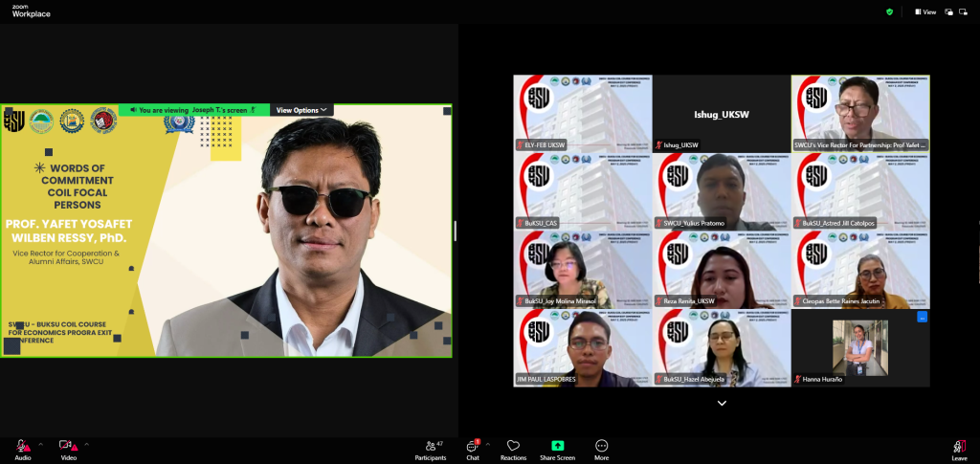Click the divider handle between shared screen and gallery

click(455, 231)
